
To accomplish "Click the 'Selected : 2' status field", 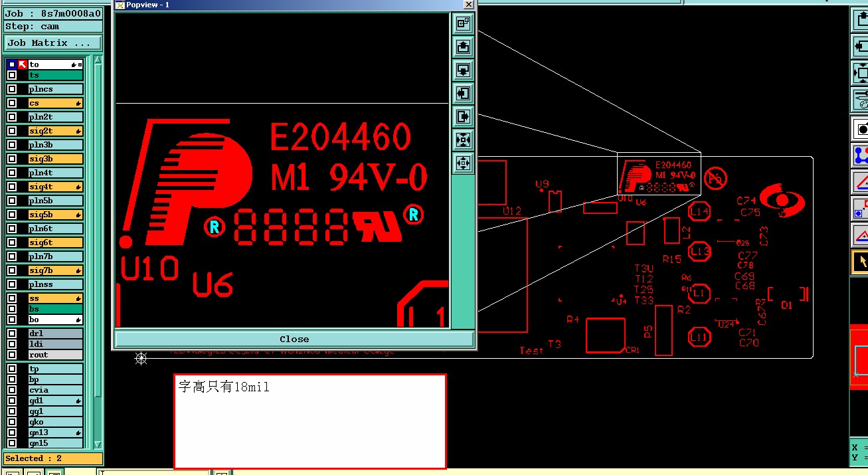I will click(x=53, y=458).
